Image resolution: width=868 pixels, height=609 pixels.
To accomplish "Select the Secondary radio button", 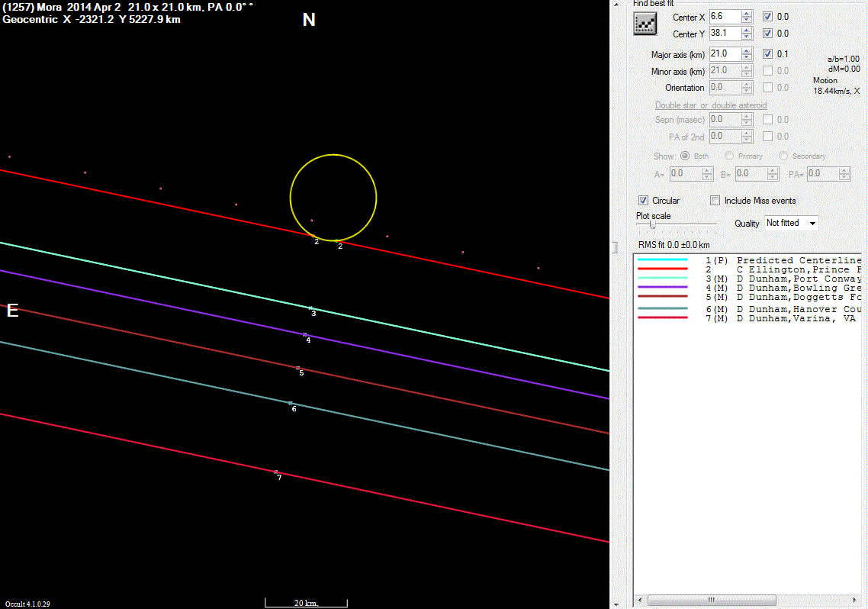I will click(783, 156).
